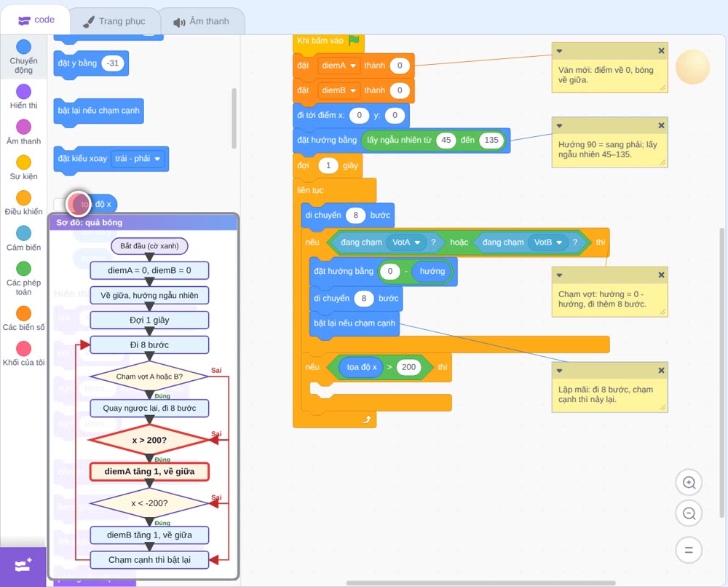Collapse the 'Lặp mãi' comment

tap(559, 370)
